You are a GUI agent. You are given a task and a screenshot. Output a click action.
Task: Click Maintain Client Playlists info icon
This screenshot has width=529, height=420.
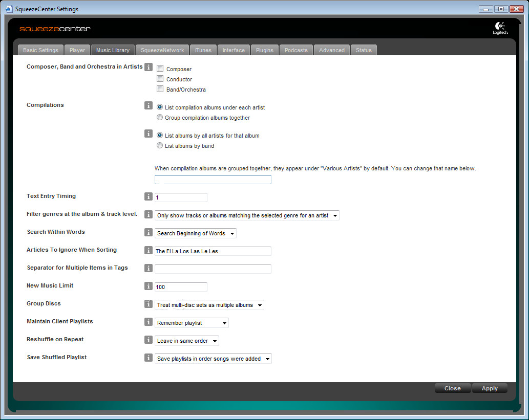click(149, 322)
